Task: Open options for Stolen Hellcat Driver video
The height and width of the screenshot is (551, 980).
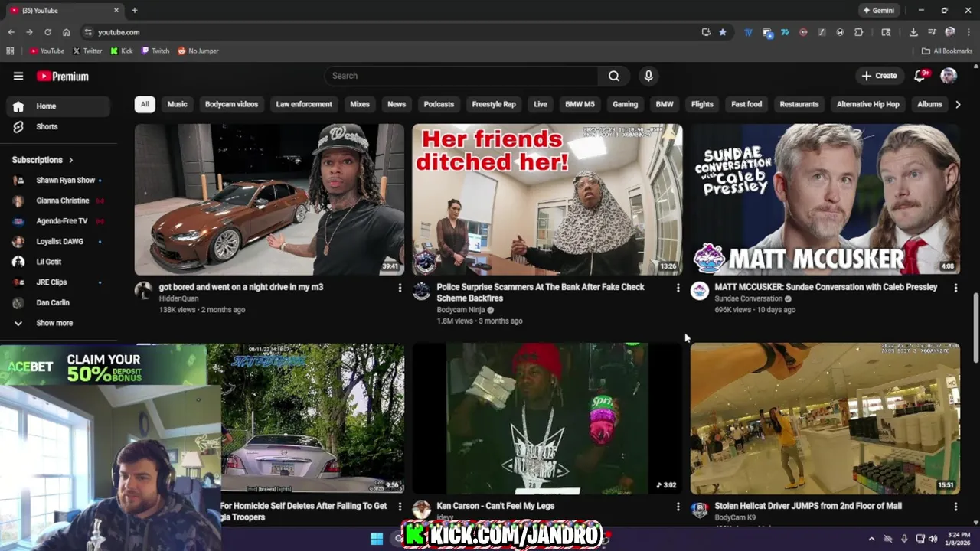Action: [955, 507]
